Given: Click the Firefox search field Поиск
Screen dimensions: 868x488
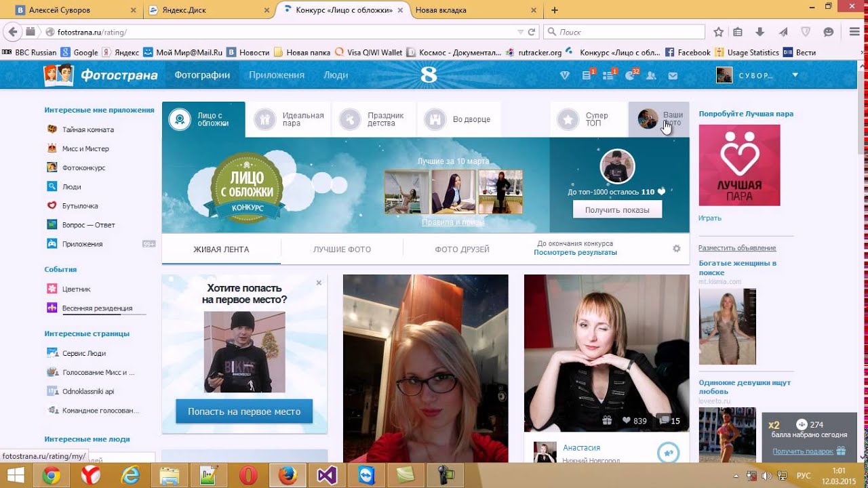Looking at the screenshot, I should (624, 32).
